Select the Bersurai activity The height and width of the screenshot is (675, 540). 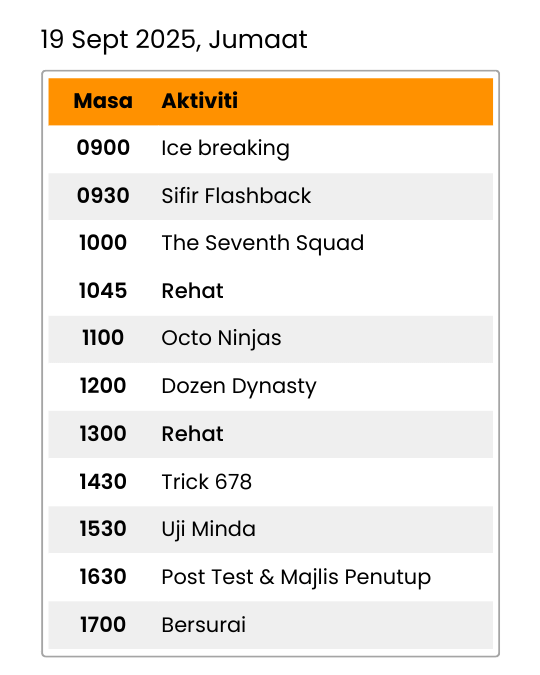click(203, 625)
